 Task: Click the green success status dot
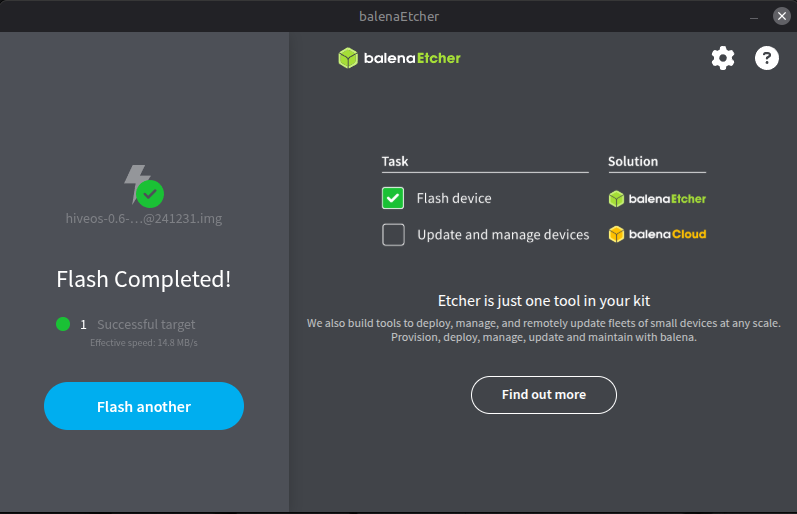[x=63, y=324]
